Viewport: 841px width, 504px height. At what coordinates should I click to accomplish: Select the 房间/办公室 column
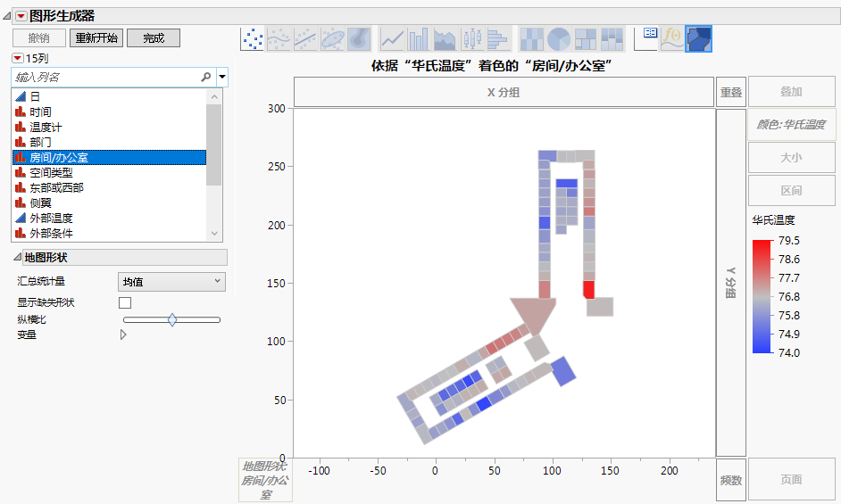[109, 157]
